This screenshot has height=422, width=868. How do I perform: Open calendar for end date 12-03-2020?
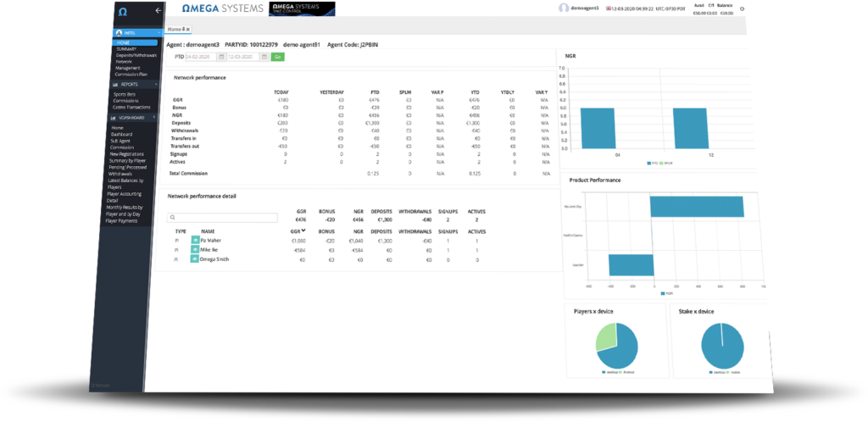coord(264,57)
